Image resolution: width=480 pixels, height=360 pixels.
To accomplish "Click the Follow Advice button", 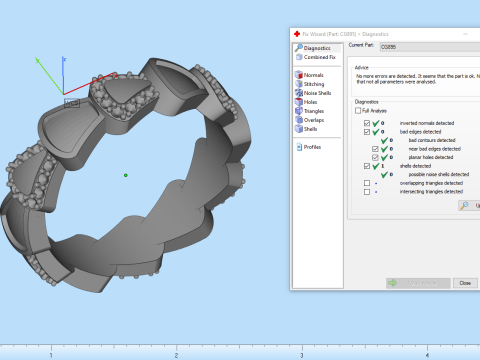I will click(418, 283).
